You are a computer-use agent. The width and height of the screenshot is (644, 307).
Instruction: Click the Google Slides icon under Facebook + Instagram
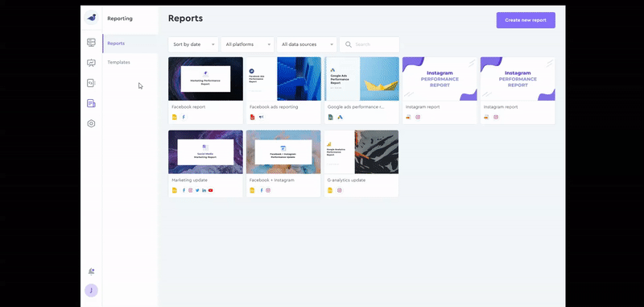coord(252,190)
